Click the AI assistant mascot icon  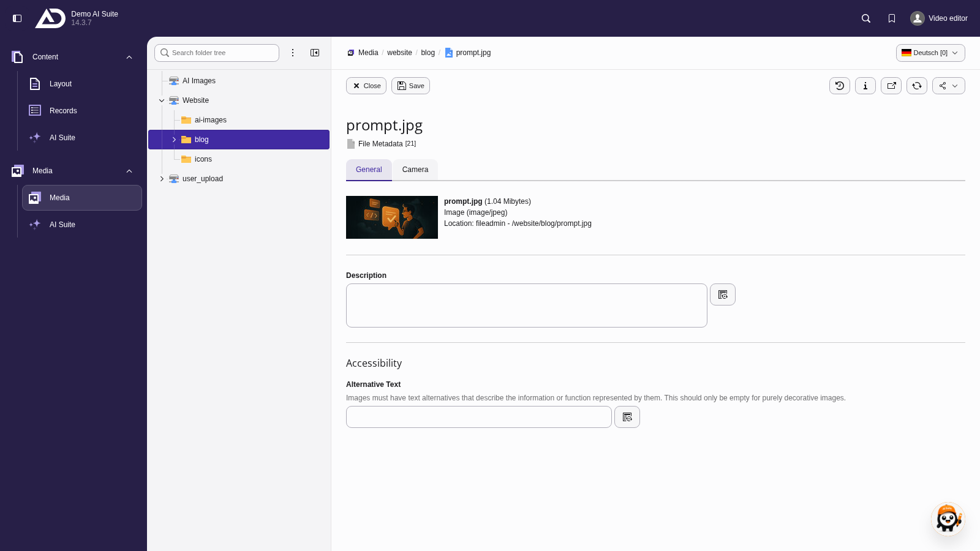(948, 519)
